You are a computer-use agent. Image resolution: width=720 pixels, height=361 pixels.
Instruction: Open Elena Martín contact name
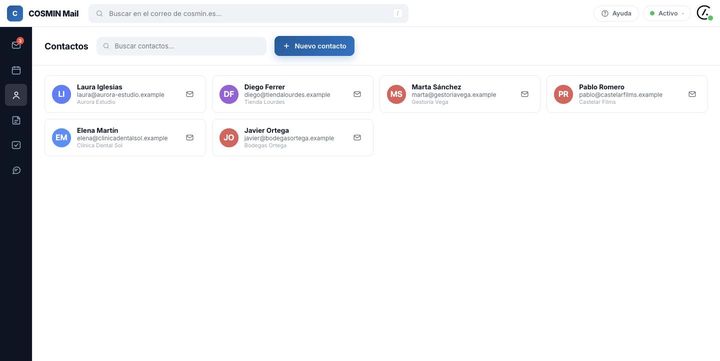[x=97, y=130]
